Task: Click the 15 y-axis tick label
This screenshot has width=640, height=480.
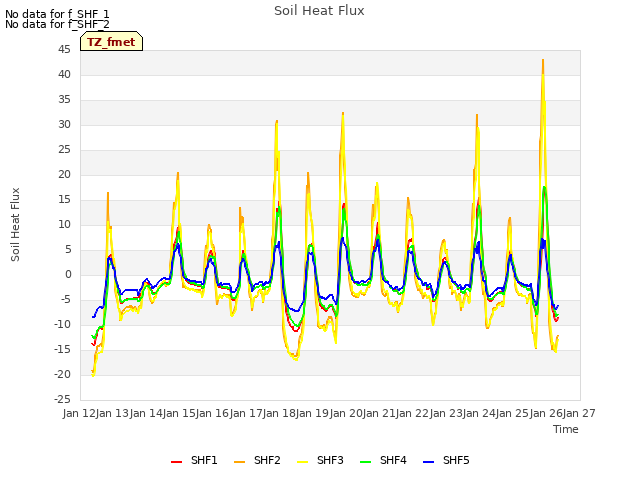Action: [64, 200]
